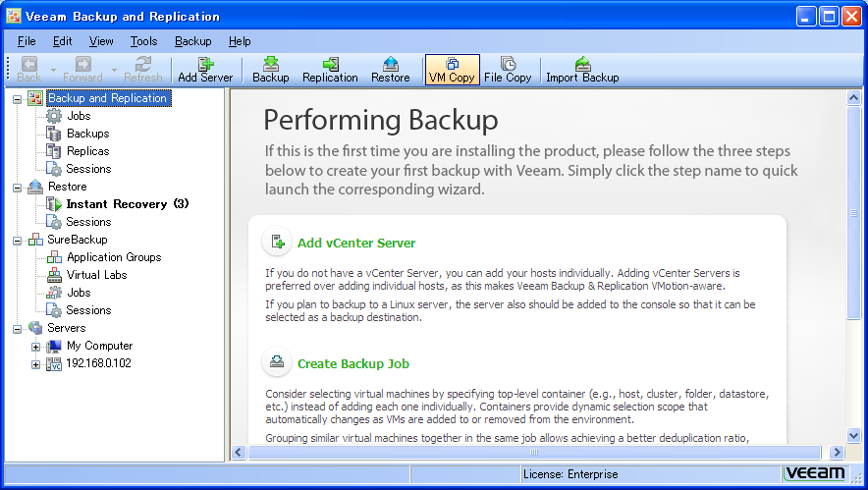Image resolution: width=868 pixels, height=490 pixels.
Task: Click License: Enterprise in status bar
Action: 570,474
